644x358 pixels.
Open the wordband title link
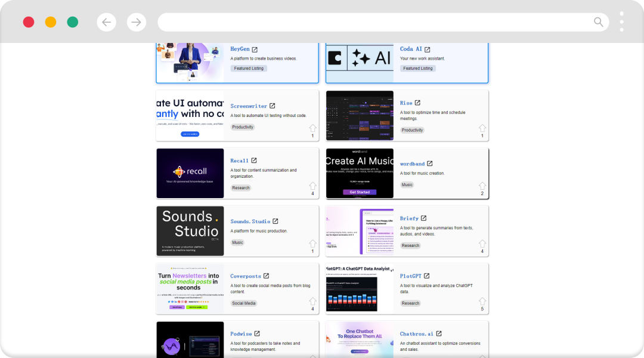point(412,163)
